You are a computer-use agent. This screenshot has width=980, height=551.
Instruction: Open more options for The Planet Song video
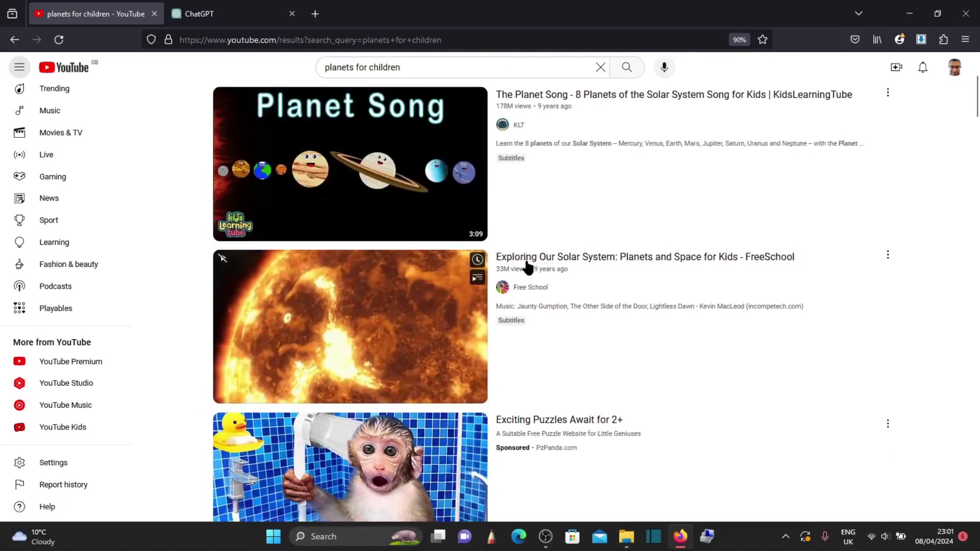pyautogui.click(x=888, y=92)
